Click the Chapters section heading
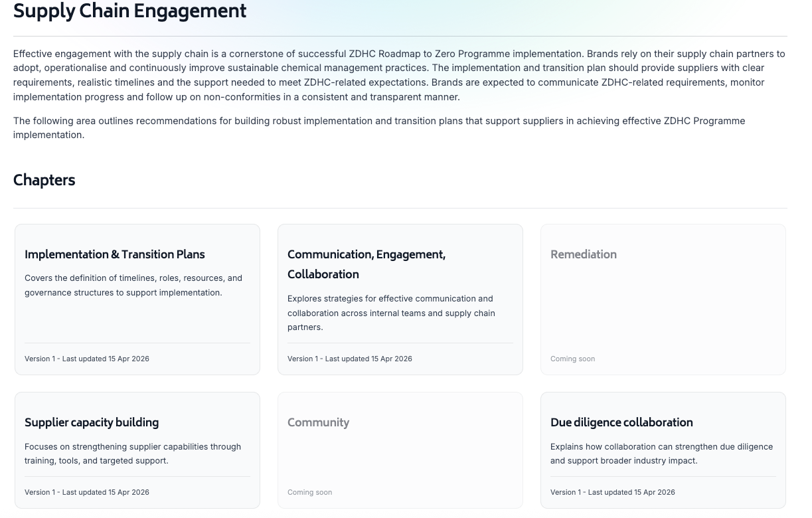 click(44, 181)
